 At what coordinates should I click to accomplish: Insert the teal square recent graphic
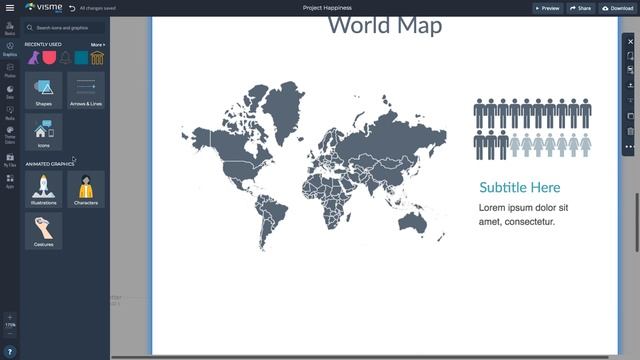pyautogui.click(x=81, y=58)
